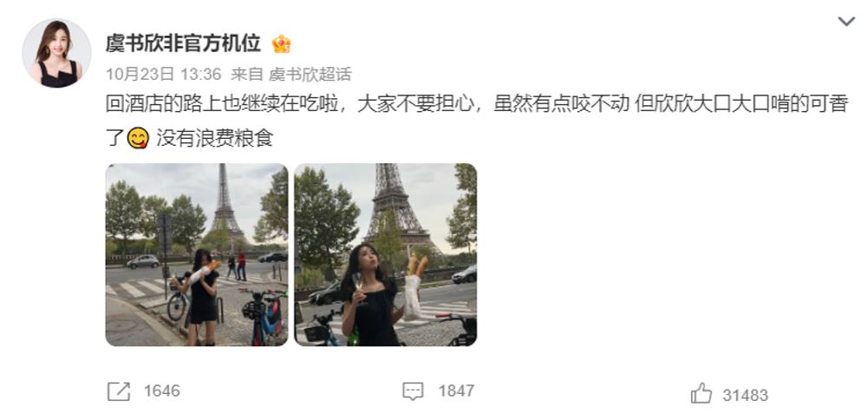Click the comment count 1847
The image size is (868, 414).
point(456,391)
